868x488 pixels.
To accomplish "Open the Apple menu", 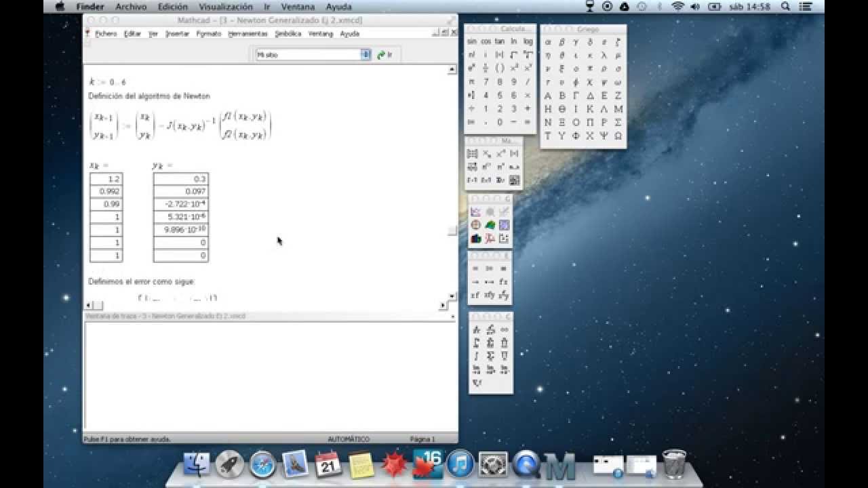I will click(60, 7).
